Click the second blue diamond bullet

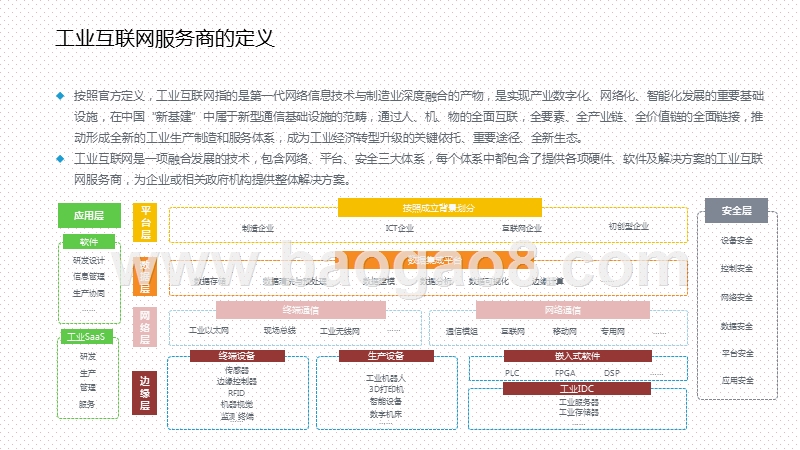click(x=60, y=159)
